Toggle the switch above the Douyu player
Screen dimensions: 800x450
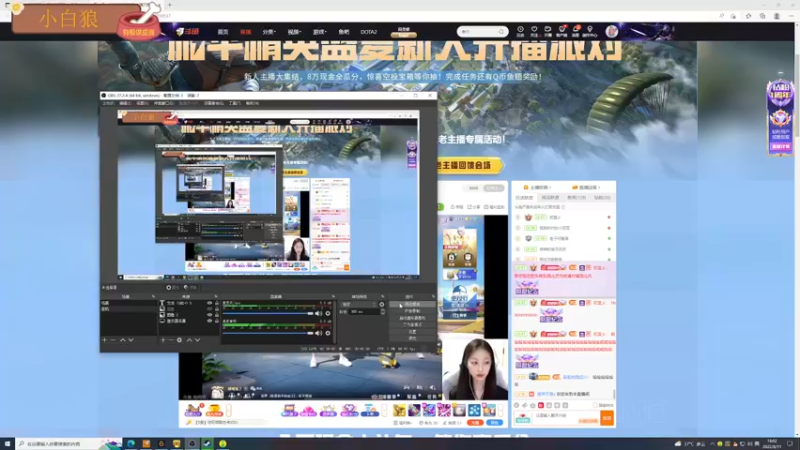click(440, 207)
